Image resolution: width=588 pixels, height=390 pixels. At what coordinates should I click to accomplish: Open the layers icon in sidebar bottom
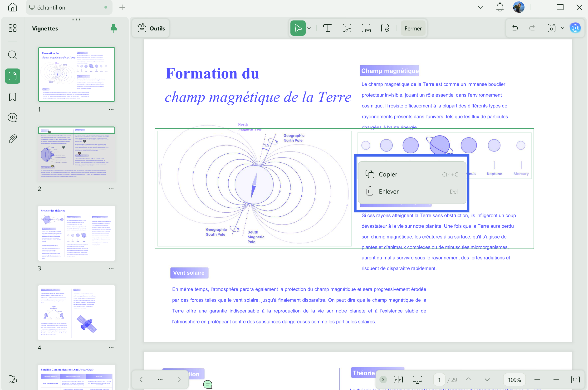12,379
